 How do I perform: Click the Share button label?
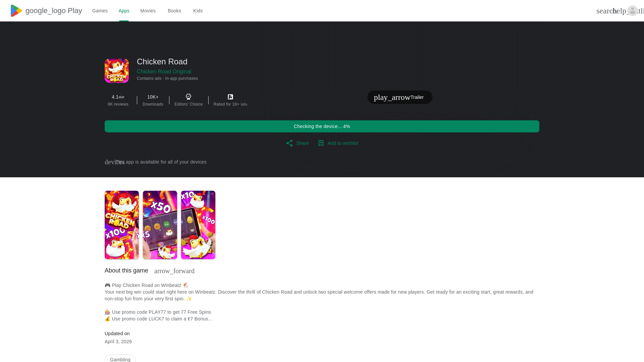303,143
